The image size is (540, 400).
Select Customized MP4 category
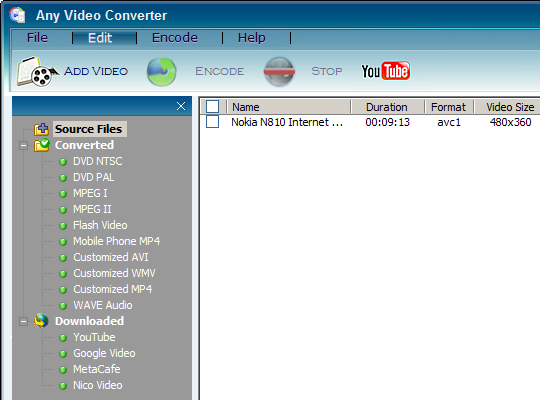pos(113,289)
